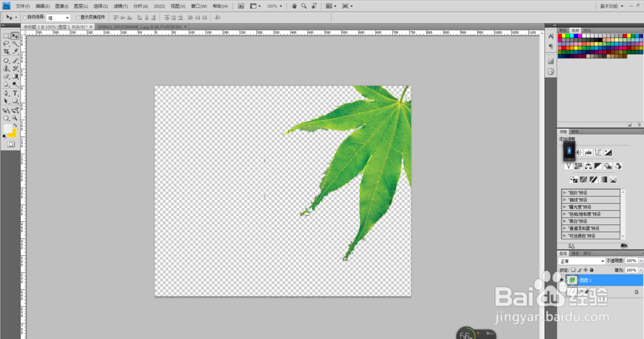Select the Dodge tool
This screenshot has height=339, width=644.
[x=15, y=84]
